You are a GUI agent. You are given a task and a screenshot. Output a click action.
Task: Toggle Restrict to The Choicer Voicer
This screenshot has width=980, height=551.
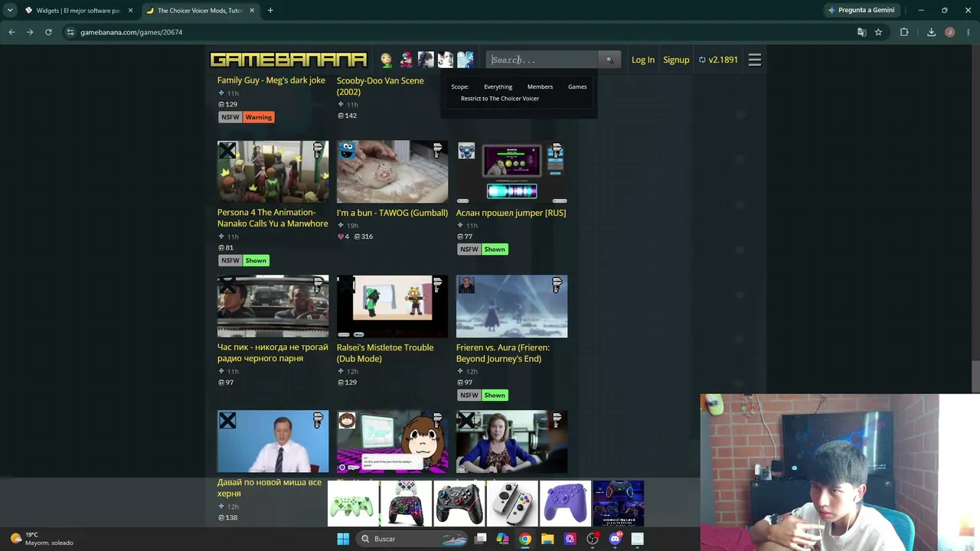click(500, 99)
